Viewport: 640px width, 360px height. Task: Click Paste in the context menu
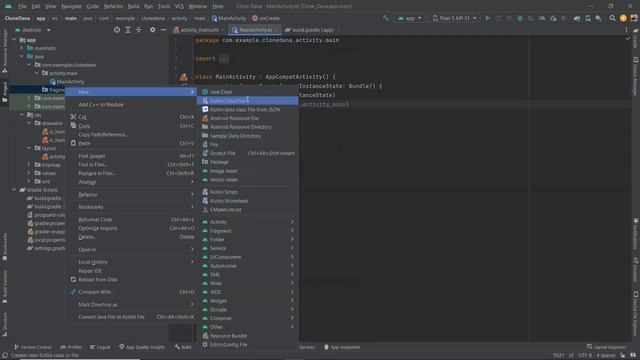click(x=131, y=143)
